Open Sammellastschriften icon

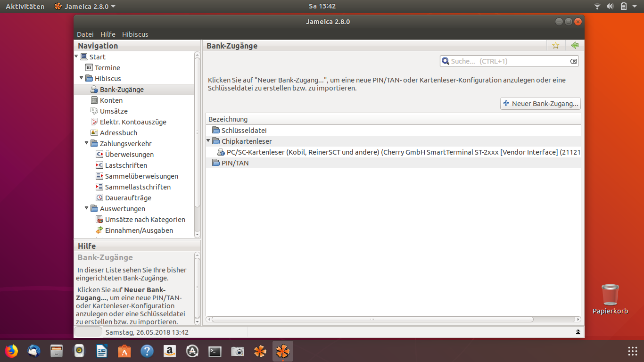coord(99,187)
